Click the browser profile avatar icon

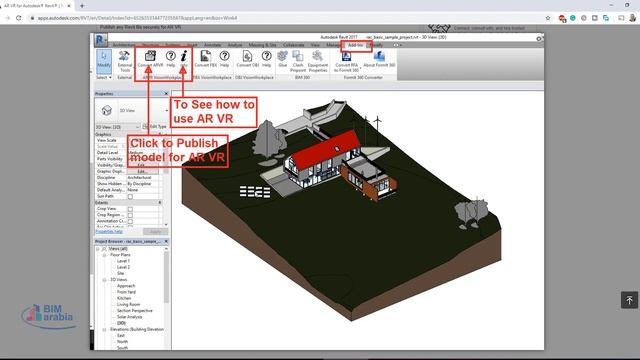click(x=633, y=18)
